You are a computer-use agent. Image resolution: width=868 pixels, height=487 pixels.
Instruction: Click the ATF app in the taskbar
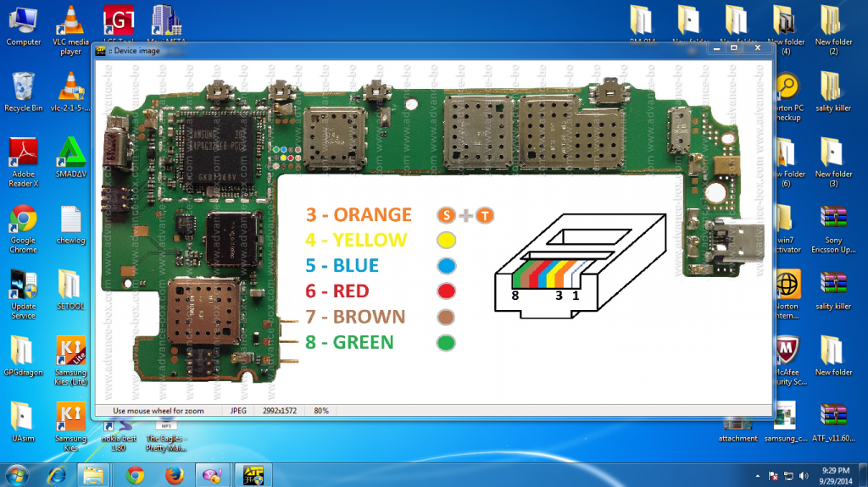coord(253,474)
